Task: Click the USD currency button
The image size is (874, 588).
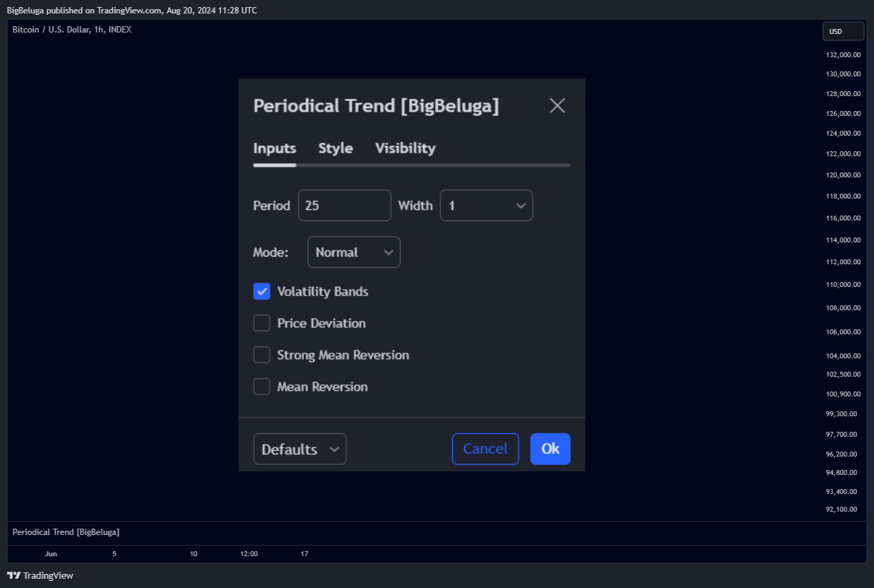Action: point(842,31)
